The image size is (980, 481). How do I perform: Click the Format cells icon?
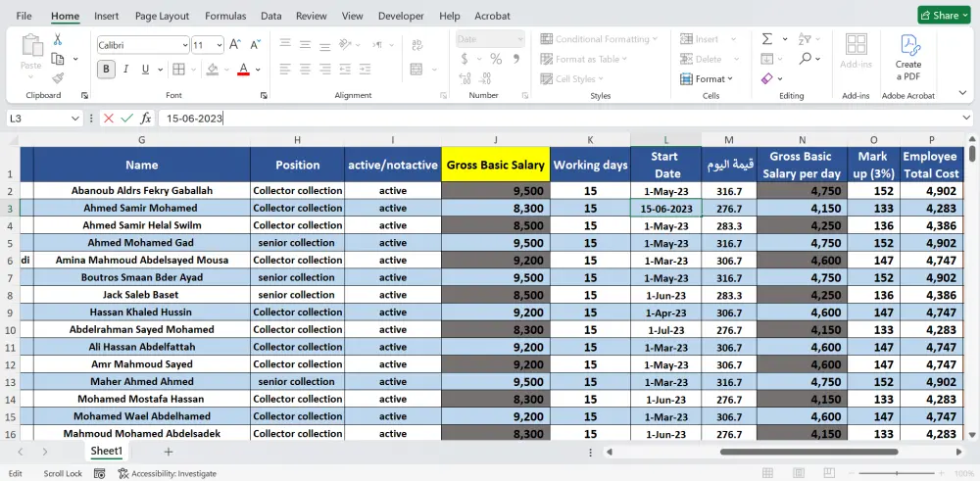(686, 79)
